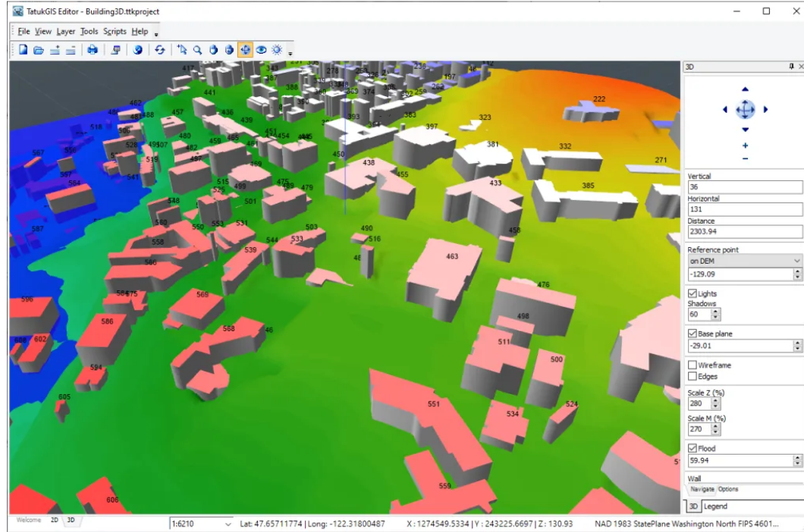Enable the Wireframe checkbox
Image resolution: width=804 pixels, height=532 pixels.
692,365
